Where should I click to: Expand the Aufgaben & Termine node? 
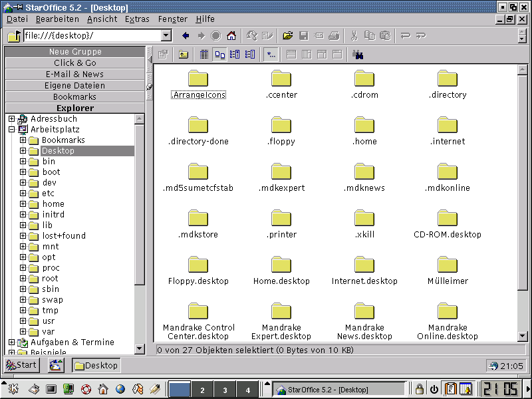(11, 342)
